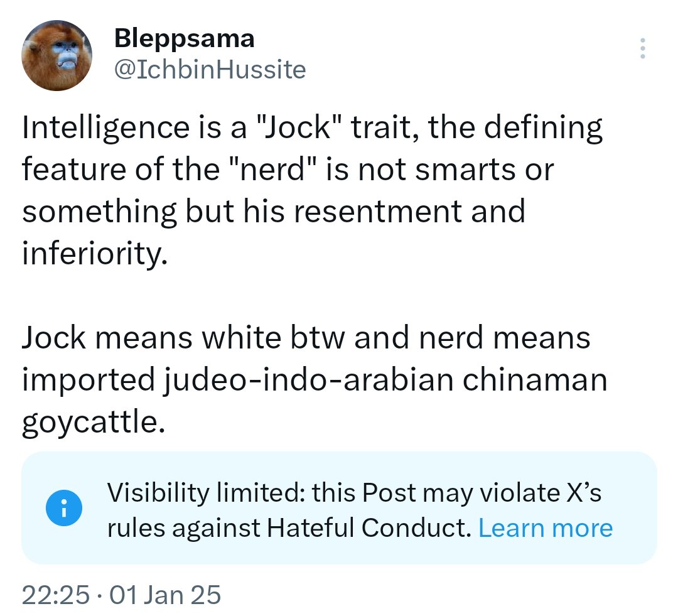Click the @IchbinHussite handle
The image size is (678, 616).
[210, 70]
